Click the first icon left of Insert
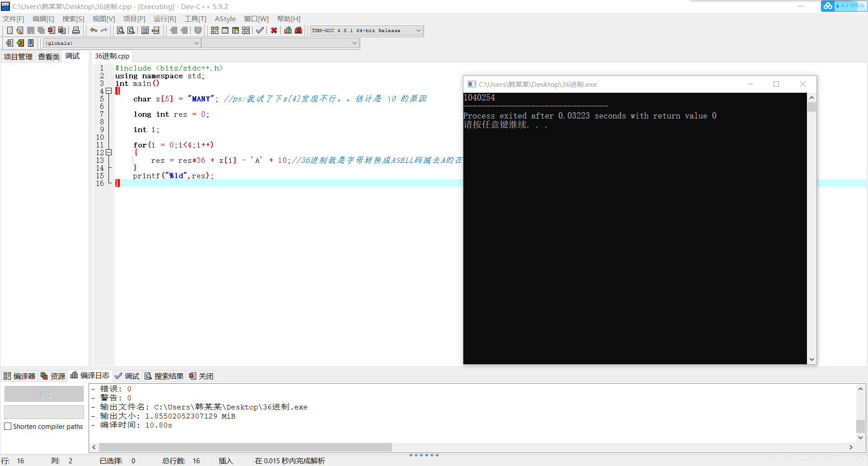 pyautogui.click(x=9, y=43)
